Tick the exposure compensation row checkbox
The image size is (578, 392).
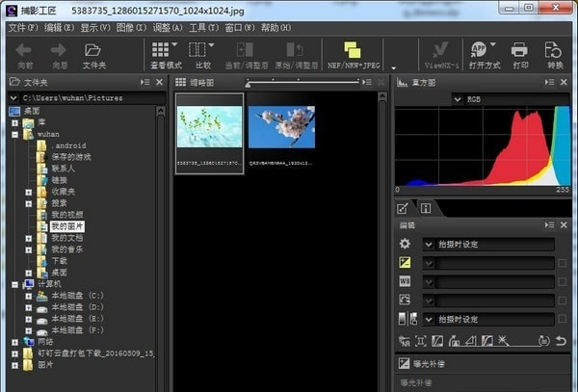tap(562, 263)
